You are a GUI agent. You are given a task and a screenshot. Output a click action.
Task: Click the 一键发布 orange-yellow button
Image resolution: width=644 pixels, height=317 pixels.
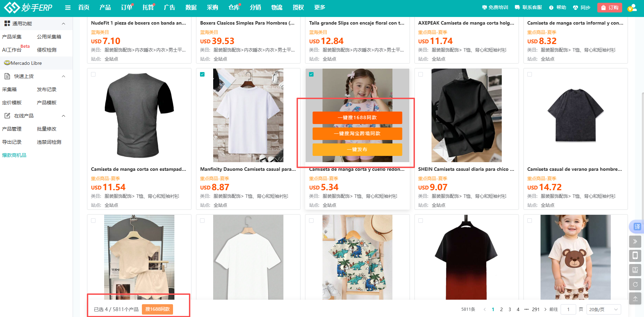[x=357, y=150]
